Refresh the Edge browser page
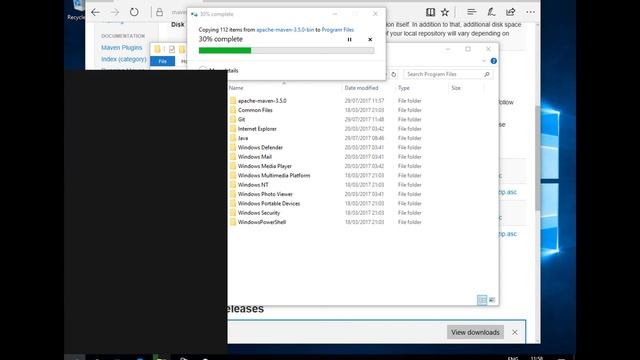Image resolution: width=640 pixels, height=360 pixels. click(134, 12)
